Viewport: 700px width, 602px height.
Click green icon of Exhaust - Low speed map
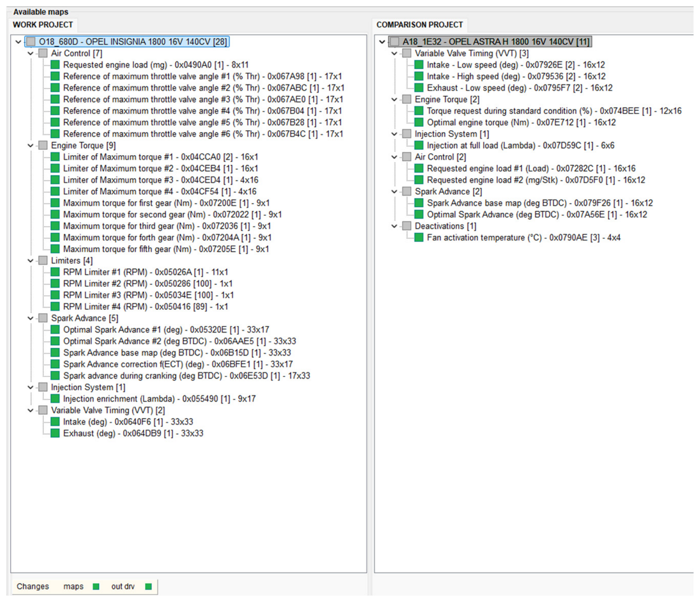click(x=419, y=88)
